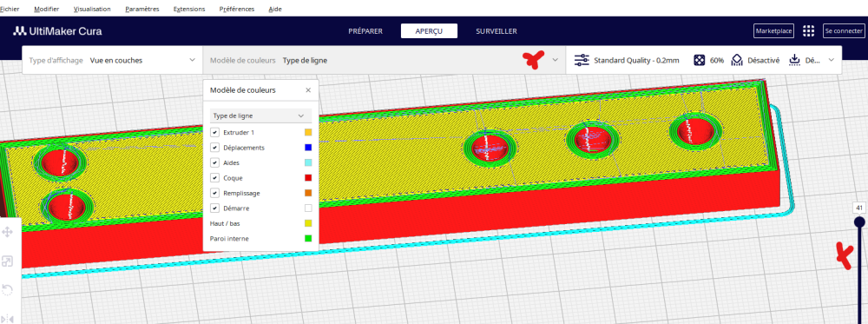Click the layer slider handle at 41

(859, 222)
